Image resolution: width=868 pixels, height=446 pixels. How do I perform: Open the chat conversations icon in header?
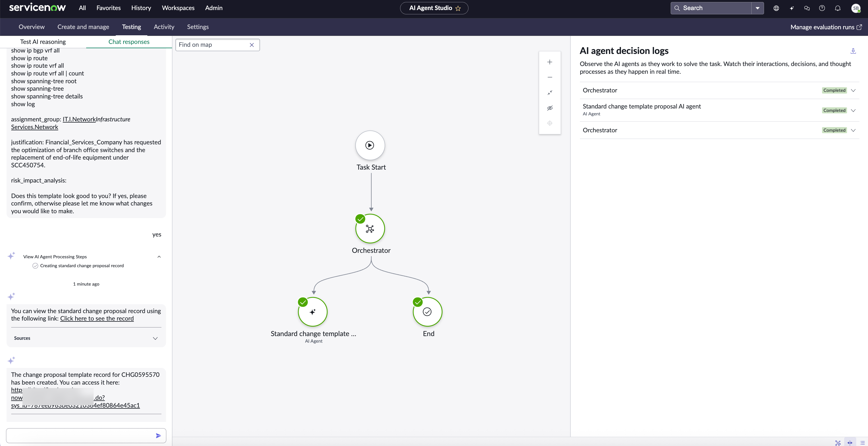tap(807, 8)
